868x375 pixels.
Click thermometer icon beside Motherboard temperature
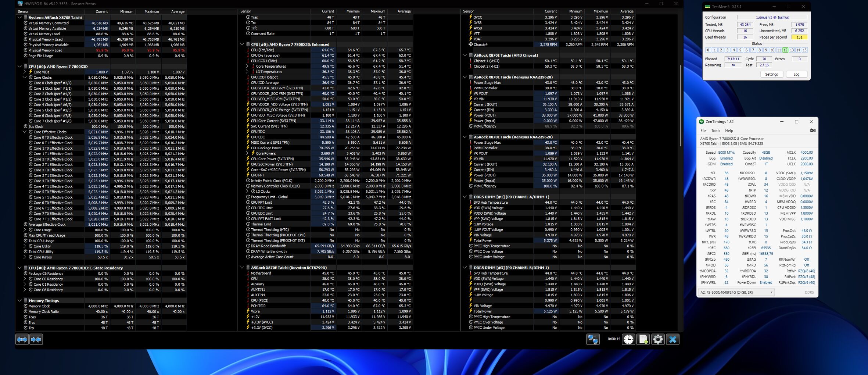248,273
